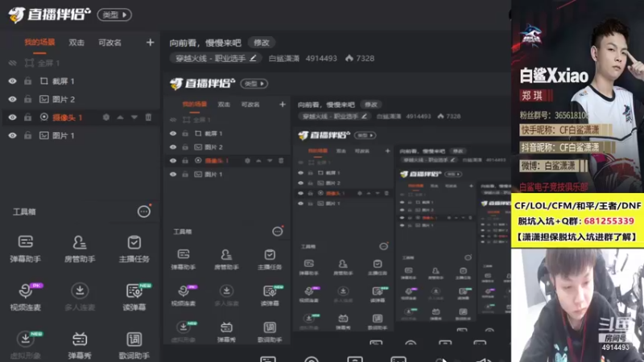This screenshot has width=644, height=362.
Task: In the first nested preview, click toolbox more icon
Action: [277, 232]
